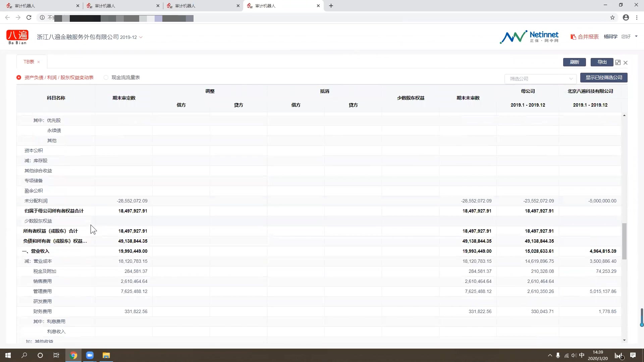Click the 合并报表 icon link
This screenshot has width=644, height=362.
point(585,37)
